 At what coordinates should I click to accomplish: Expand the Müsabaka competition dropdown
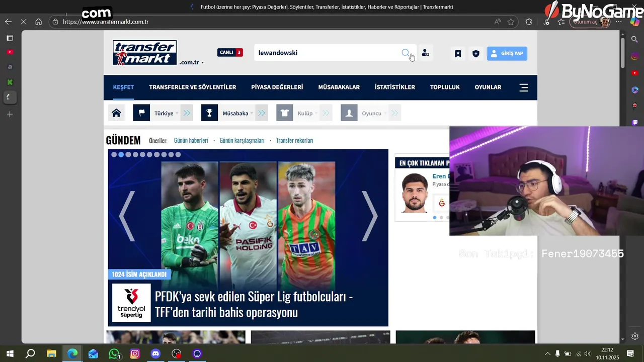236,113
